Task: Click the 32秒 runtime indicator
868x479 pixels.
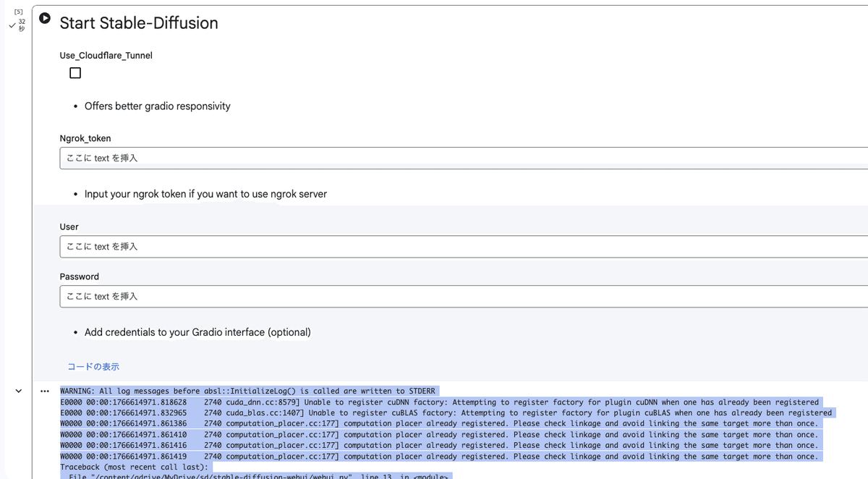Action: pyautogui.click(x=22, y=24)
